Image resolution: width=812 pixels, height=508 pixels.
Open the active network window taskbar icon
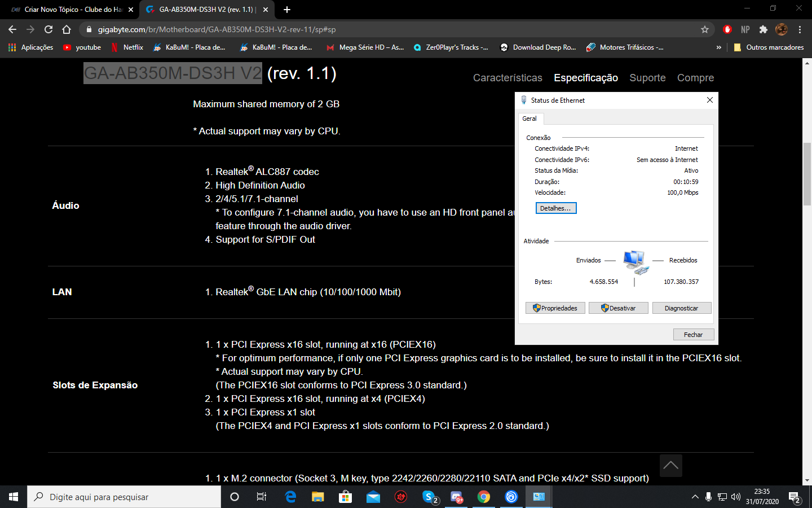[539, 497]
